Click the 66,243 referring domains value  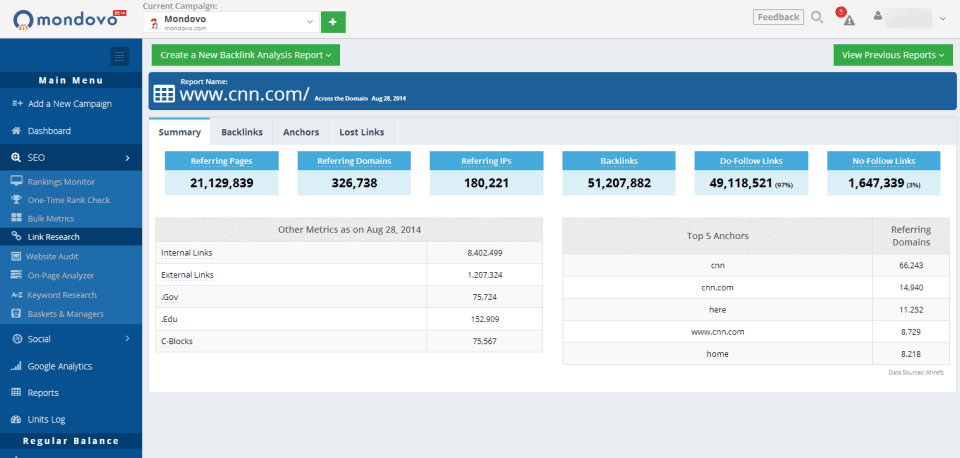click(x=912, y=265)
